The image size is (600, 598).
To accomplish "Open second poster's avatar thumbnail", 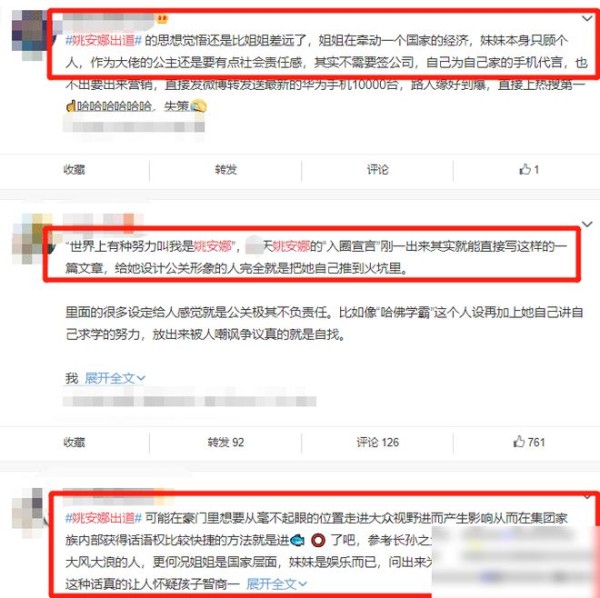I will (x=31, y=239).
